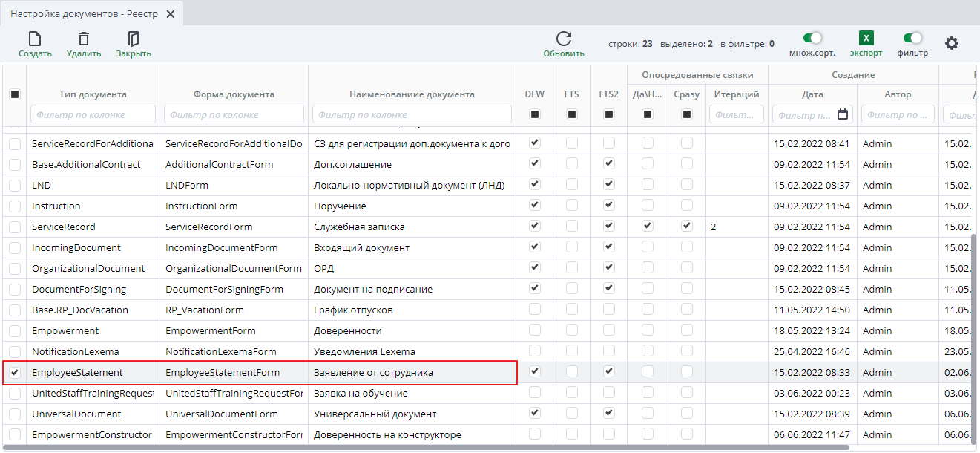This screenshot has width=980, height=453.
Task: Toggle the множ.сорт. switch
Action: tap(812, 38)
